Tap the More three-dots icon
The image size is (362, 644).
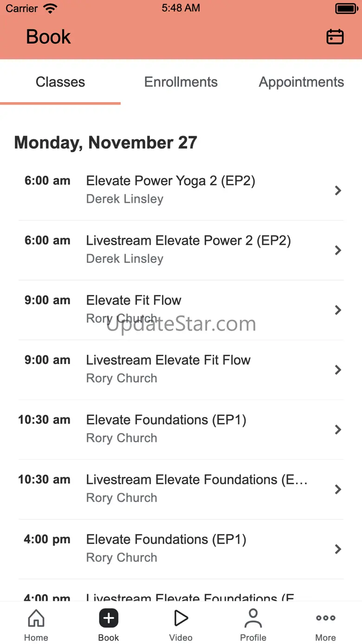point(325,618)
